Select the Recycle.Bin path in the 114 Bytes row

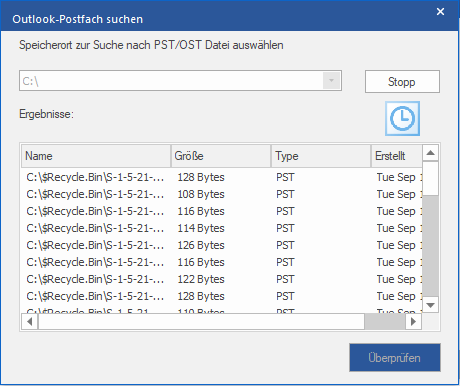pos(95,228)
